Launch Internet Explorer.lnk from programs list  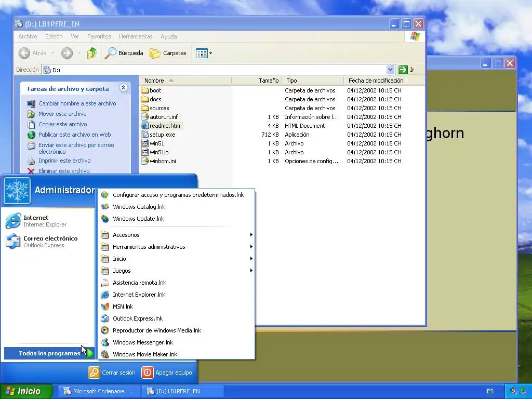pos(176,295)
